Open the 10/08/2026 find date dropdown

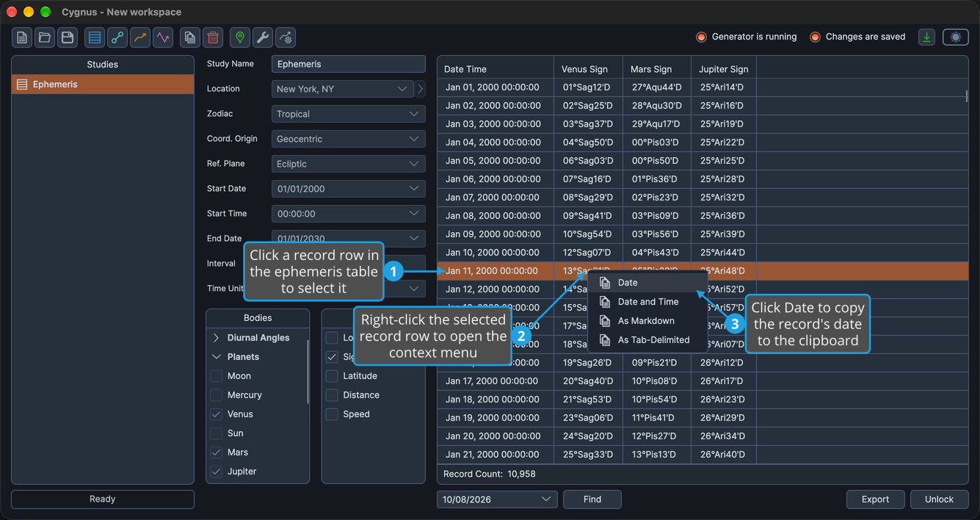coord(497,499)
